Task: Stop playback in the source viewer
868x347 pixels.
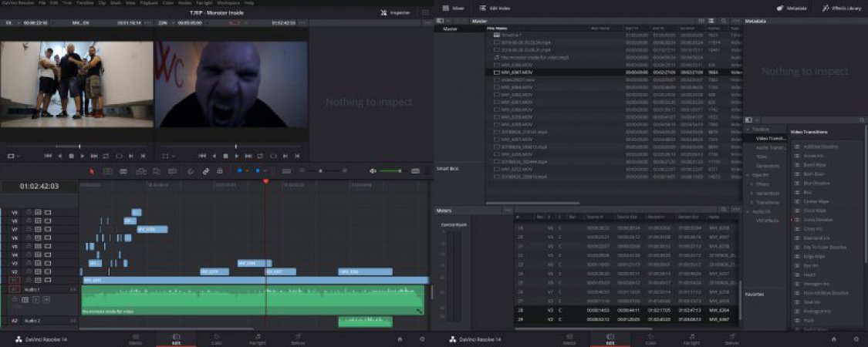Action: point(72,156)
